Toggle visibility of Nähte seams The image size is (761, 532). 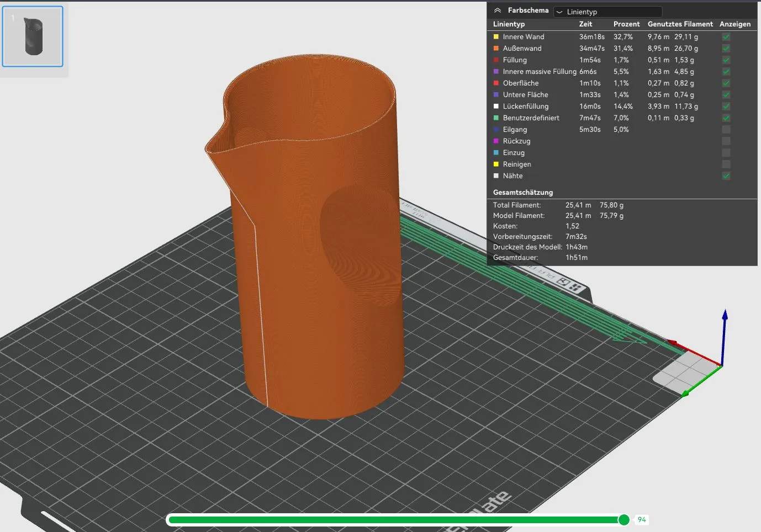click(x=726, y=176)
